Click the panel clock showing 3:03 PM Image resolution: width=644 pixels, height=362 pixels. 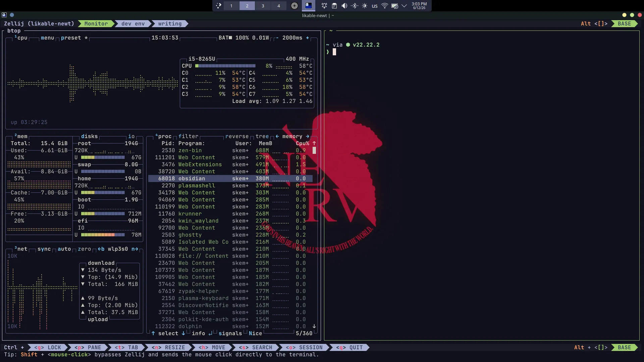[x=419, y=6]
